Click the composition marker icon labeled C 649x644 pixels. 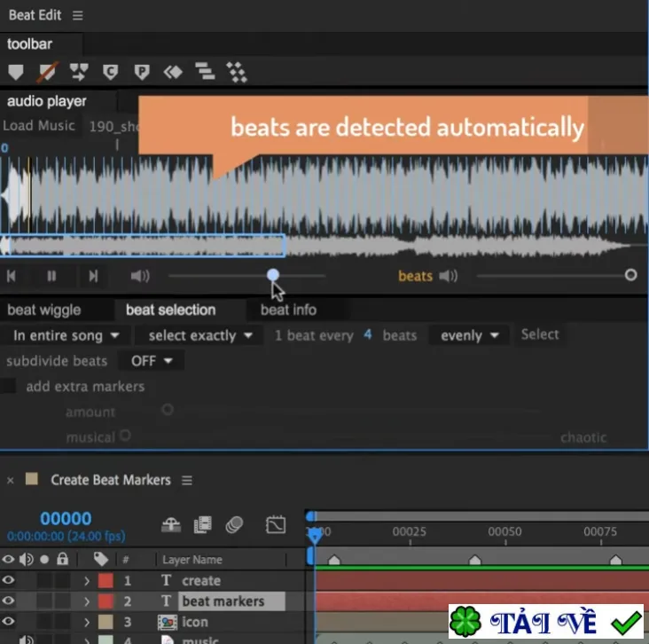click(x=110, y=72)
